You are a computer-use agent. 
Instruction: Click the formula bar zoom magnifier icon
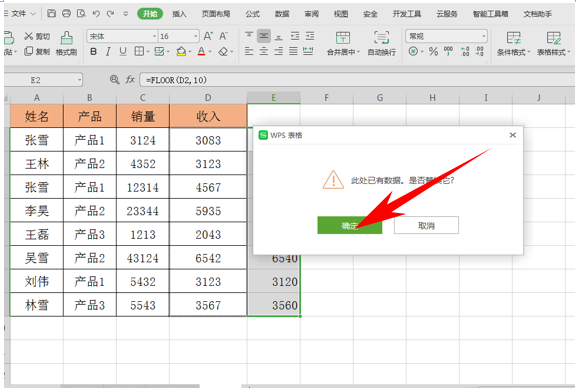pos(115,79)
